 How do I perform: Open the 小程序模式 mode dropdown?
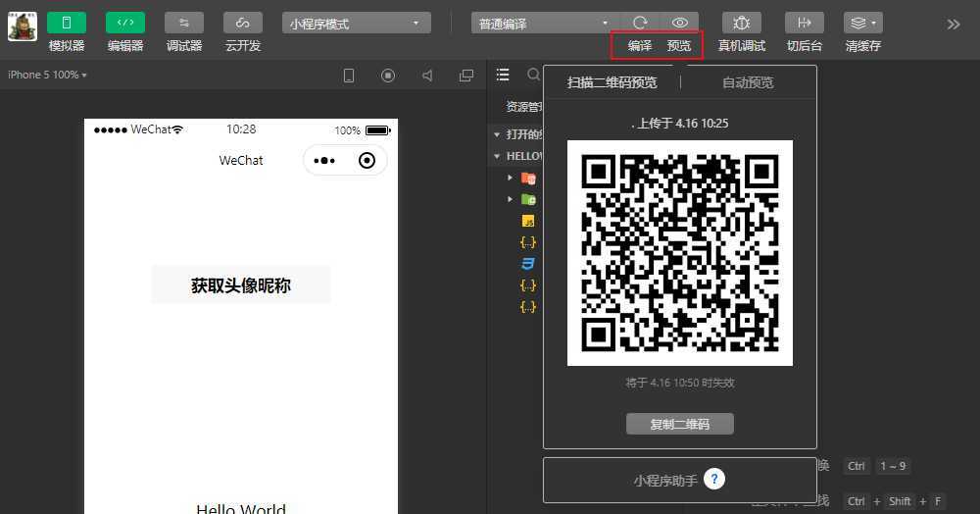coord(357,24)
